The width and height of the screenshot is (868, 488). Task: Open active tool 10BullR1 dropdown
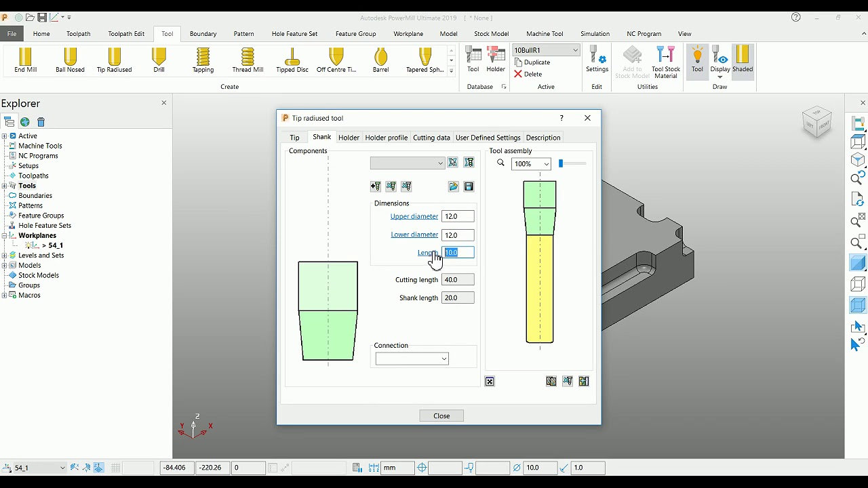576,50
